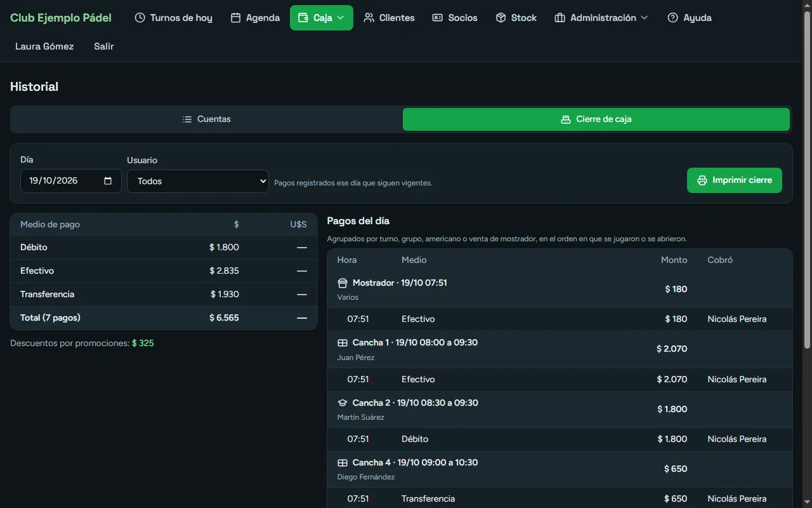Click the box icon beside Stock
The width and height of the screenshot is (812, 508).
tap(501, 18)
